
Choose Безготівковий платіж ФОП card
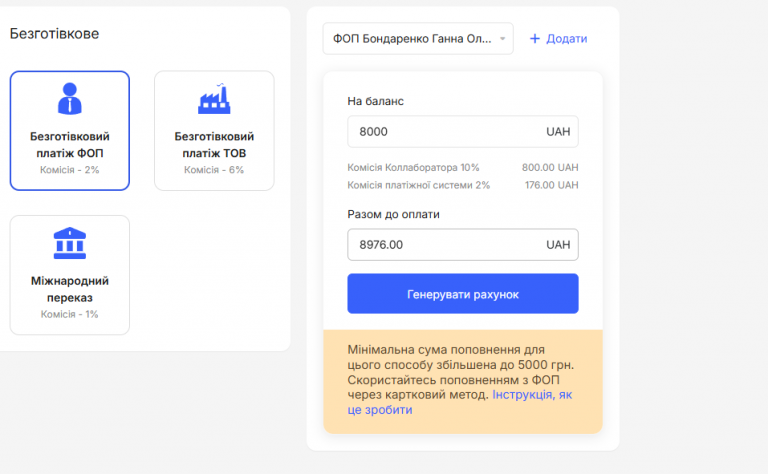pyautogui.click(x=70, y=131)
